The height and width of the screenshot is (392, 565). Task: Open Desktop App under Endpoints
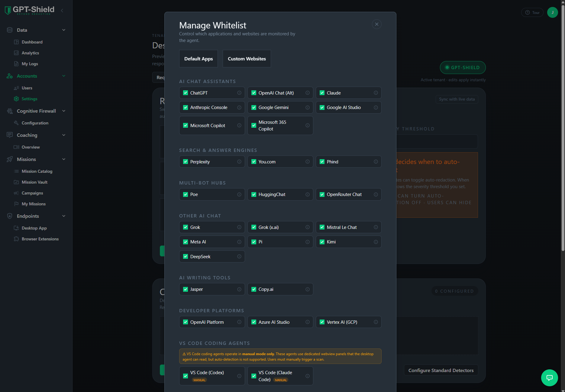(34, 228)
